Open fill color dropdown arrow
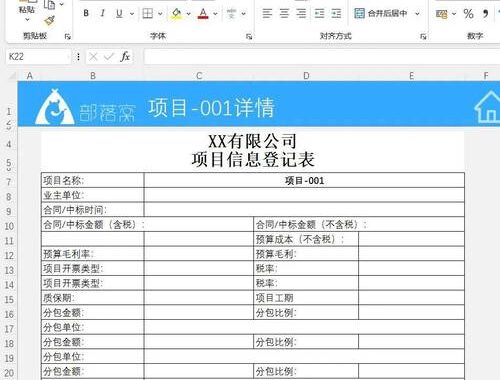 click(189, 14)
